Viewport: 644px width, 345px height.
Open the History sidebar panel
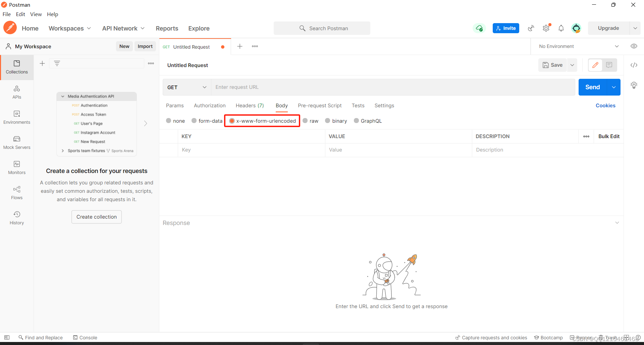click(x=17, y=218)
